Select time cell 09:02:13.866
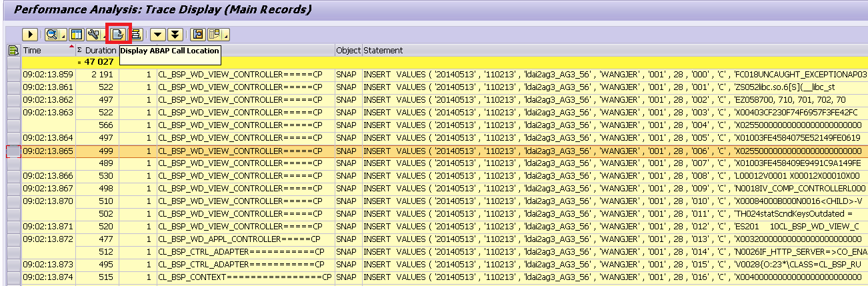 [48, 175]
